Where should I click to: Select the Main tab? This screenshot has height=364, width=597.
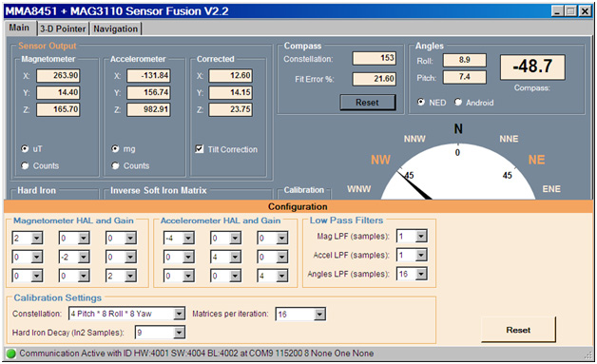[20, 28]
